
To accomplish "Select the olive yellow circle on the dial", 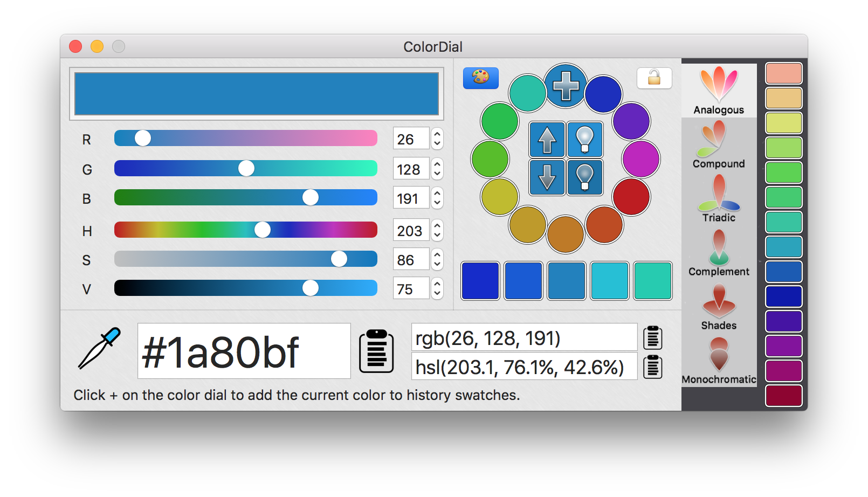I will 500,197.
